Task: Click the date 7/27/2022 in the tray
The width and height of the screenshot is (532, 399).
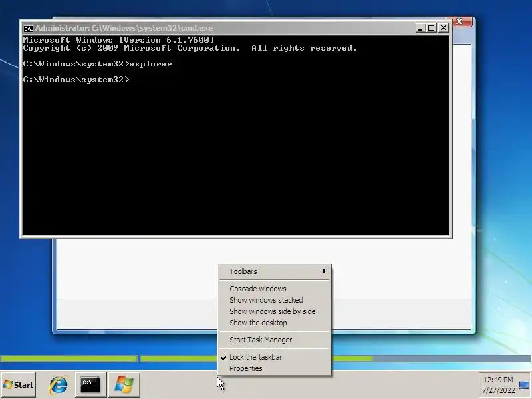Action: 498,390
